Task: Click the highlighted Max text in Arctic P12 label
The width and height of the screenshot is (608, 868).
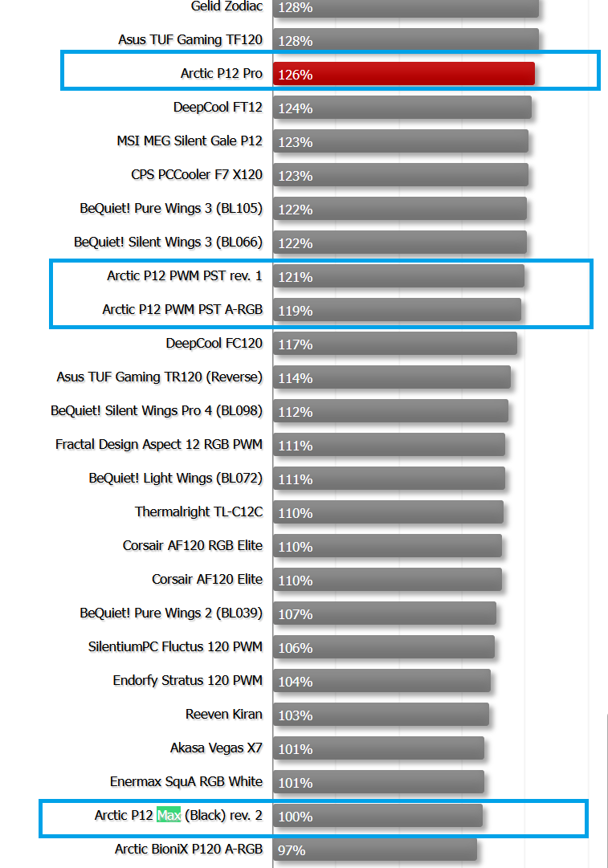Action: pos(169,816)
